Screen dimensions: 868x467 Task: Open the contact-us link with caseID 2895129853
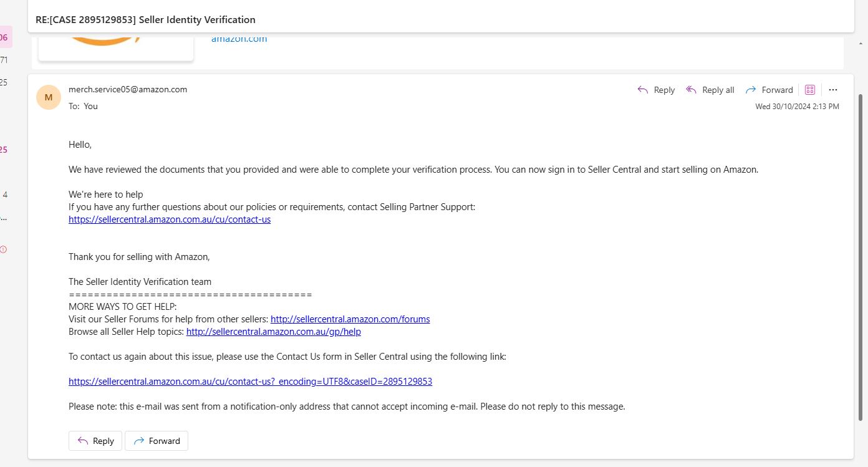[x=251, y=382]
